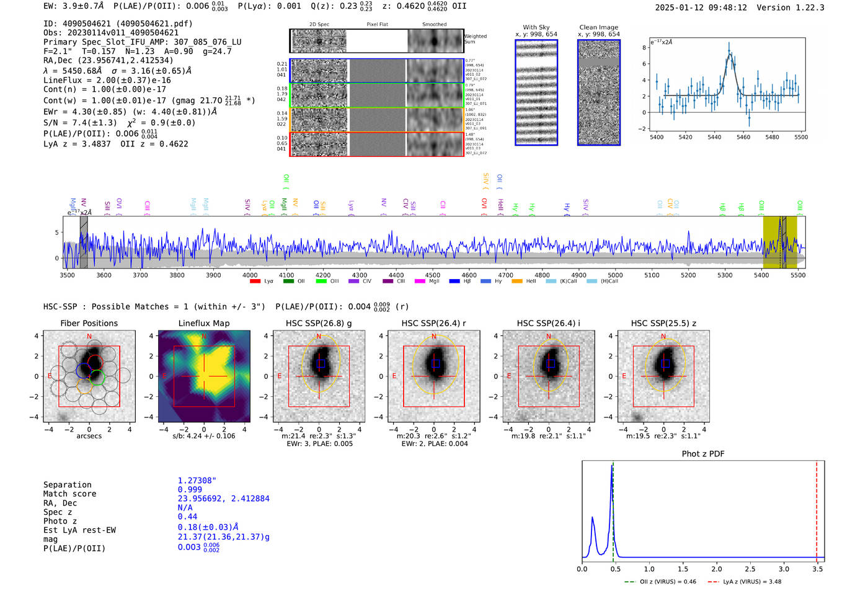
Task: Click the Separation value 1.27308"
Action: tap(197, 481)
